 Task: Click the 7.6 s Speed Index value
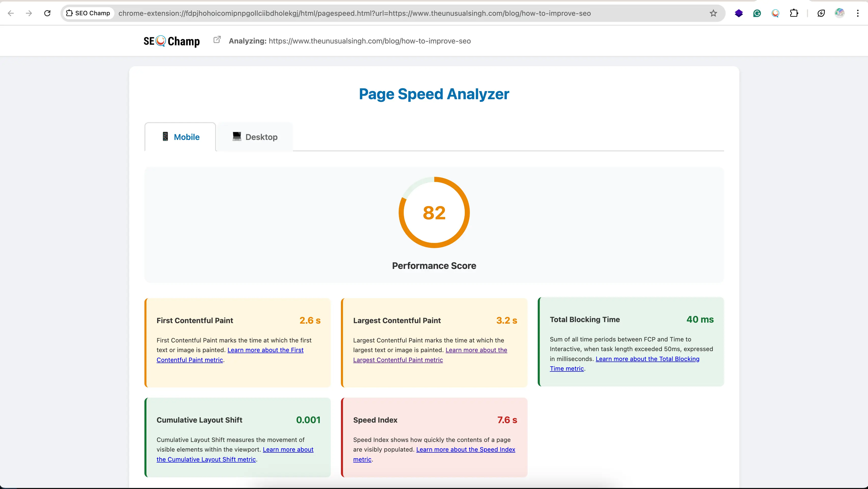point(507,420)
